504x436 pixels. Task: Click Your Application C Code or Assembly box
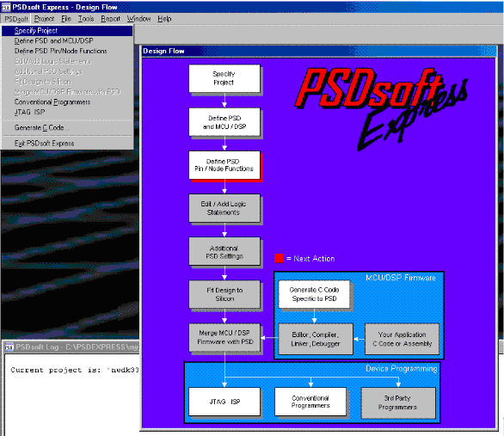pos(403,339)
